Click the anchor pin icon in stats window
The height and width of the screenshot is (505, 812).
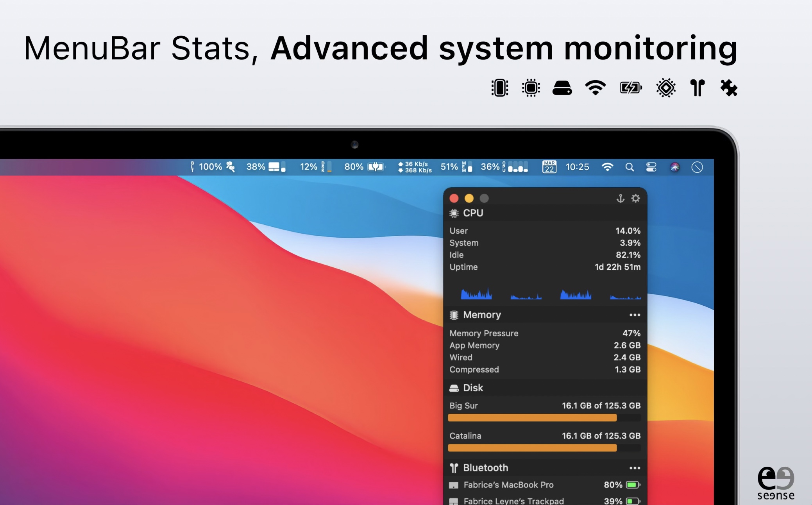(620, 199)
